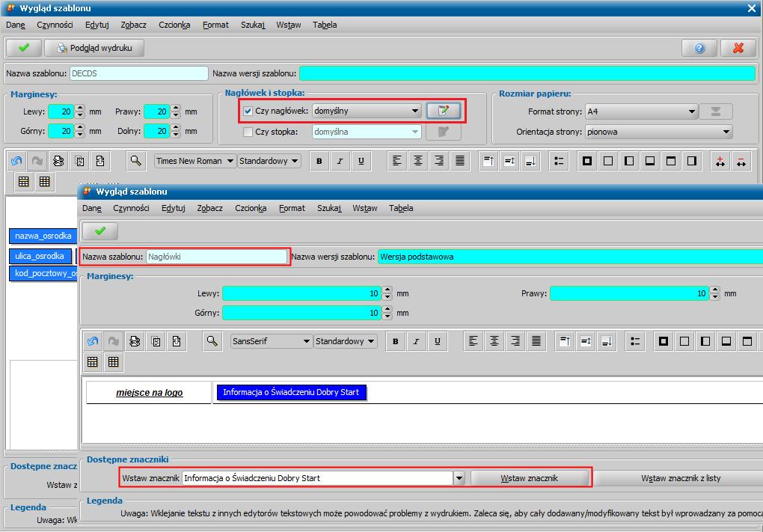
Task: Click Prawy margin field in Nagłówki window
Action: [x=629, y=293]
